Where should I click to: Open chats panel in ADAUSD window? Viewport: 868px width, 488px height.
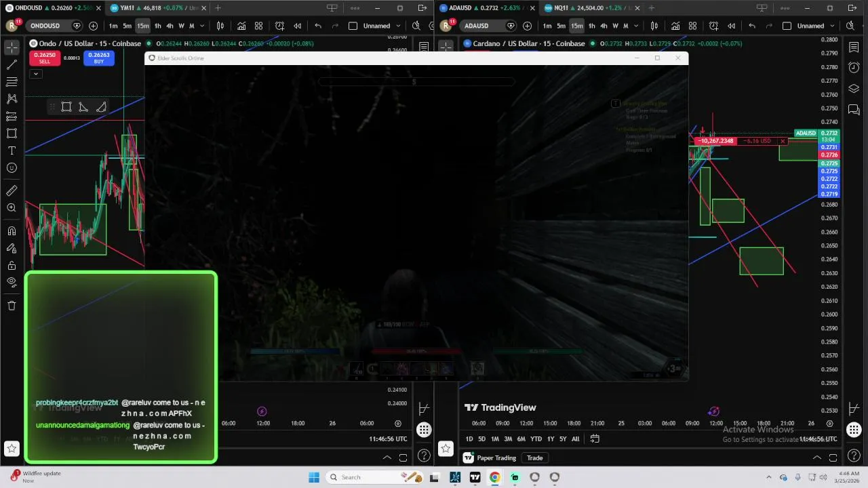click(854, 110)
